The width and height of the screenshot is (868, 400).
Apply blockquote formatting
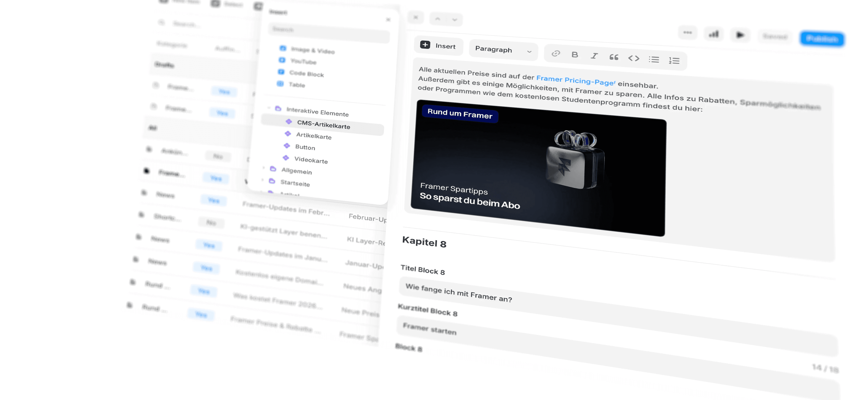pyautogui.click(x=614, y=57)
